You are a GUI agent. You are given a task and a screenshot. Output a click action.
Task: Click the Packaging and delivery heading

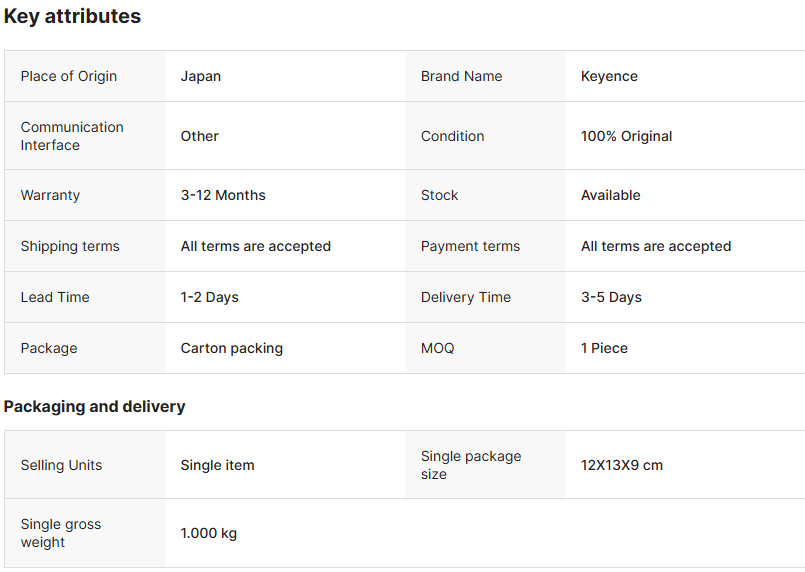(94, 406)
